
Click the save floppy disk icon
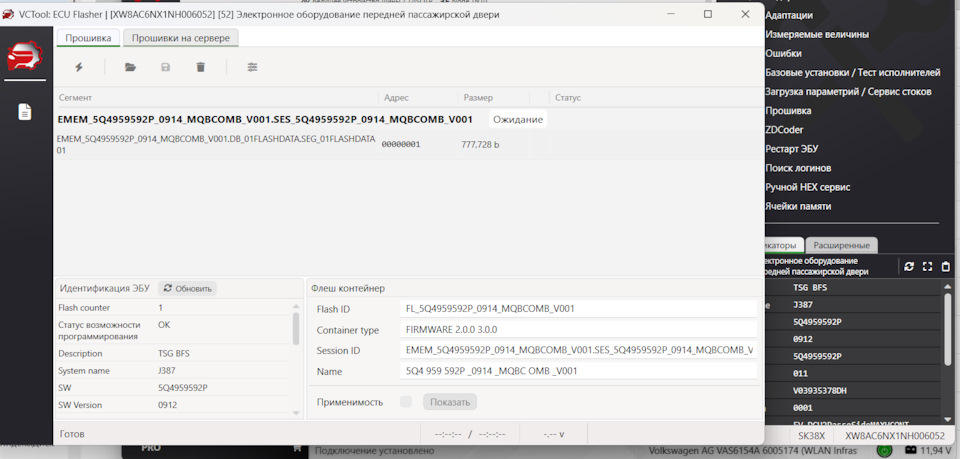pos(165,67)
